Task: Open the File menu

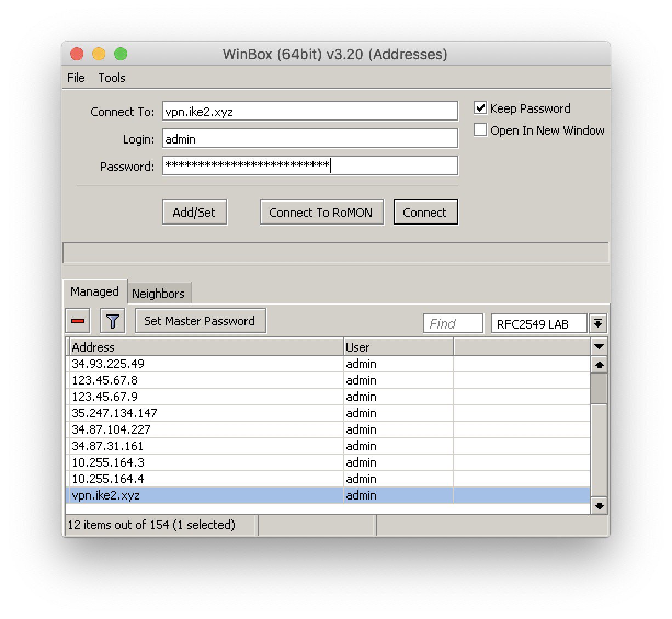Action: pos(76,78)
